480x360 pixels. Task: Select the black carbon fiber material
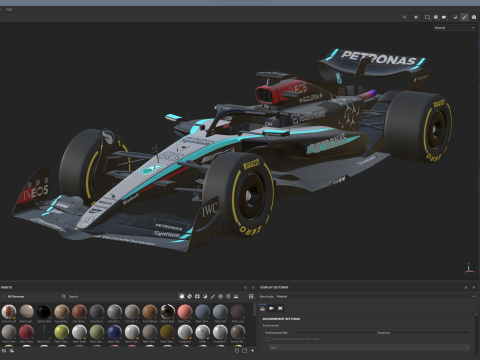click(44, 312)
